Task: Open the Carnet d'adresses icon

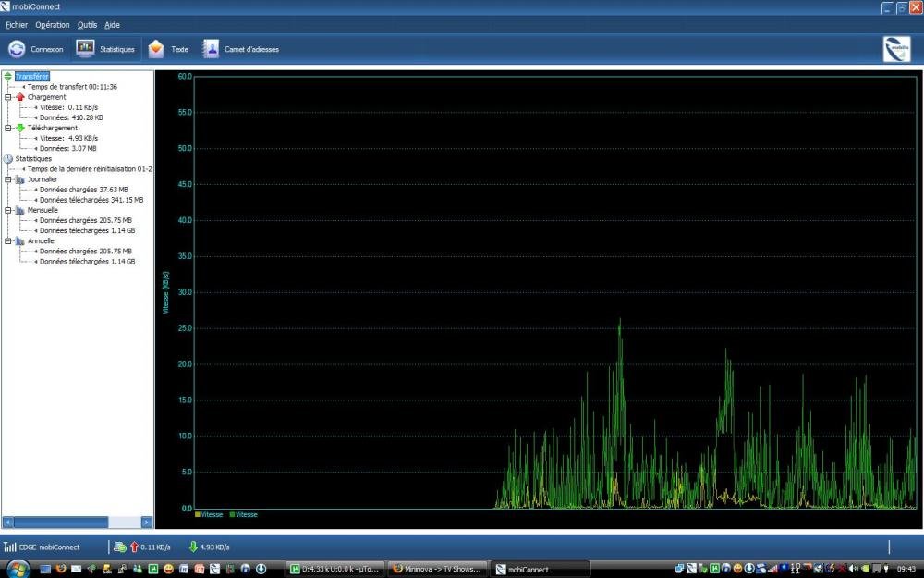Action: 211,49
